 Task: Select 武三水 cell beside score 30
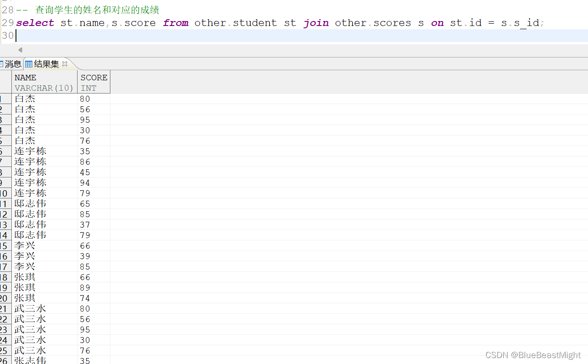[x=44, y=340]
